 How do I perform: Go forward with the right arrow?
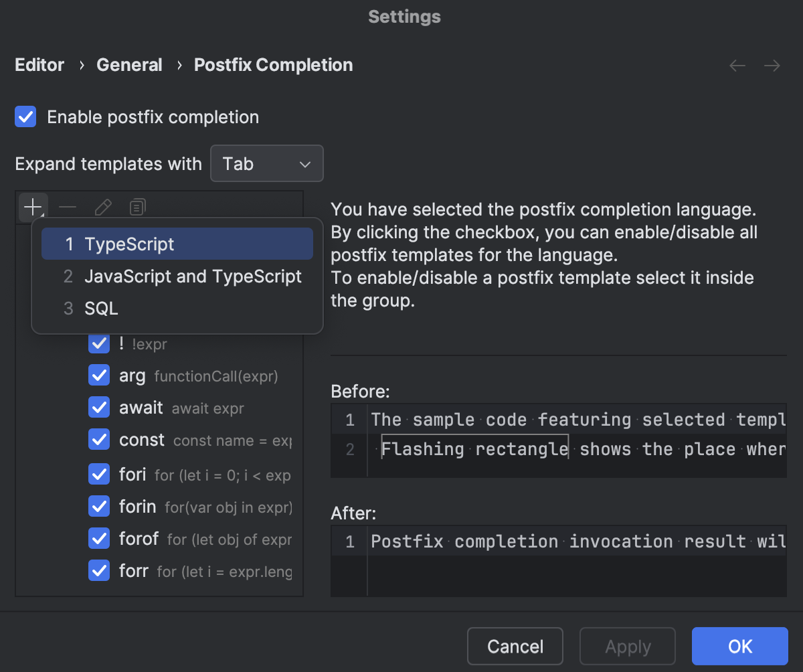(x=772, y=66)
